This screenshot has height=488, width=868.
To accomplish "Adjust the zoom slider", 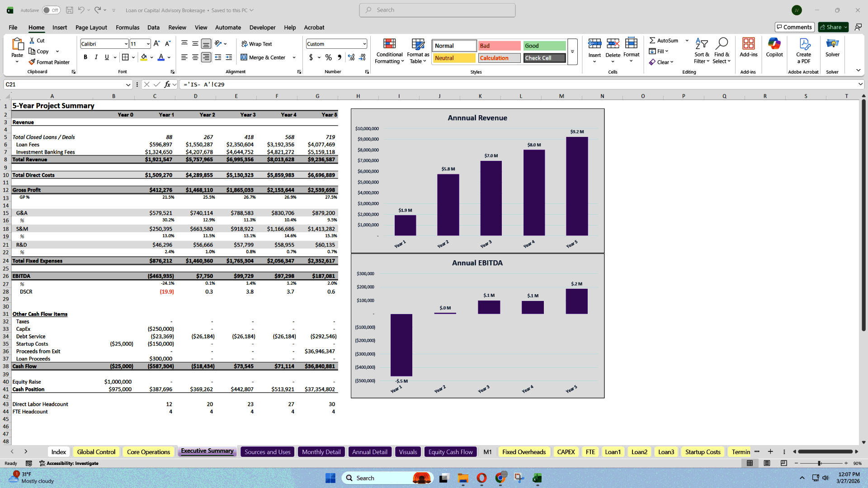I will [x=820, y=463].
